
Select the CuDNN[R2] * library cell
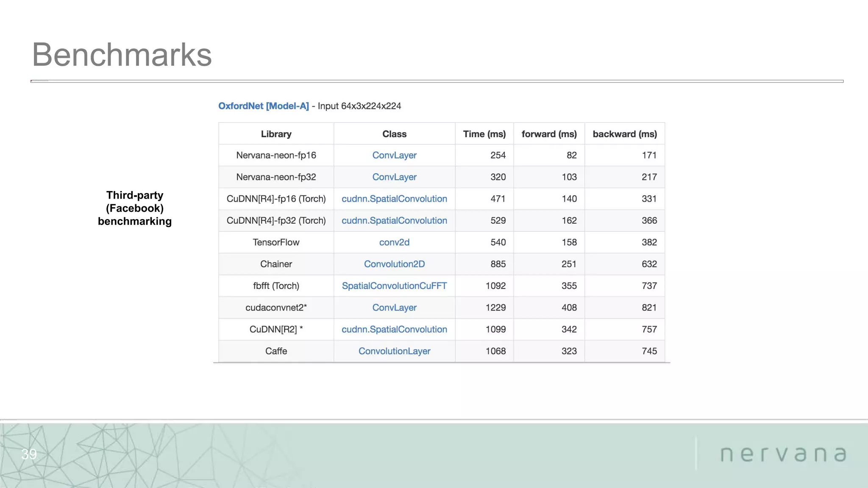(276, 329)
